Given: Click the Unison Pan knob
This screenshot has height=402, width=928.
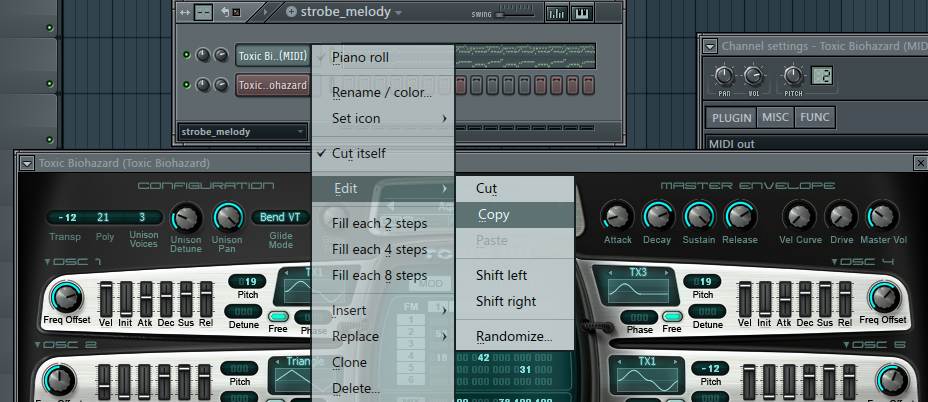Looking at the screenshot, I should click(x=228, y=217).
